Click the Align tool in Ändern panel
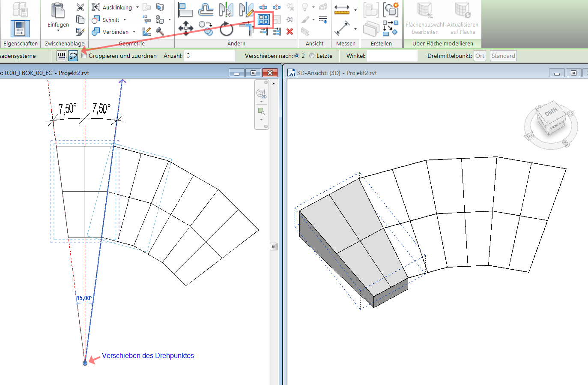Image resolution: width=588 pixels, height=385 pixels. [x=185, y=9]
